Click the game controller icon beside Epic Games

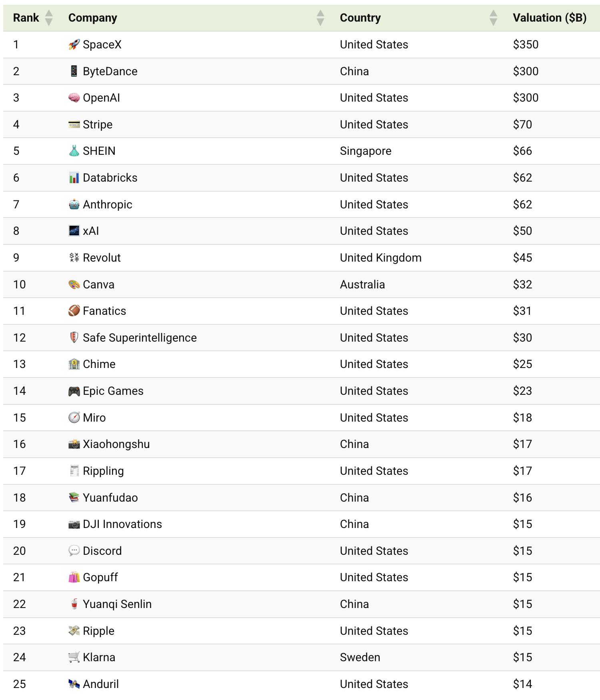click(x=74, y=391)
